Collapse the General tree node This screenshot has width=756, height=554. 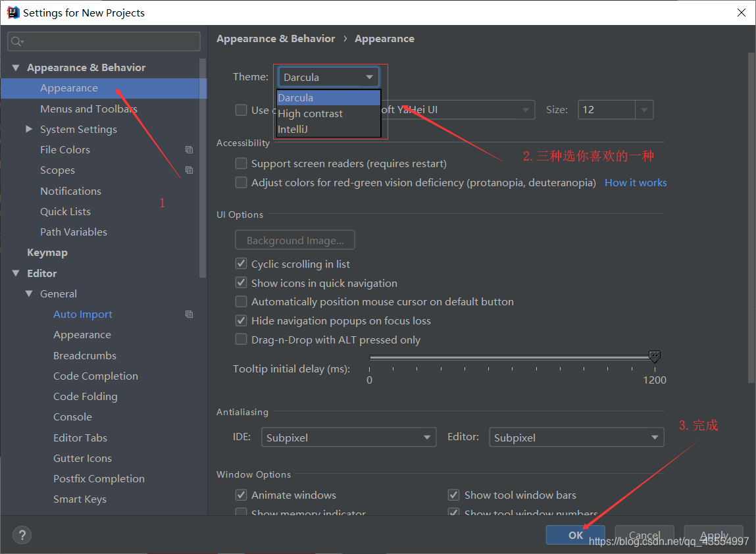coord(29,293)
